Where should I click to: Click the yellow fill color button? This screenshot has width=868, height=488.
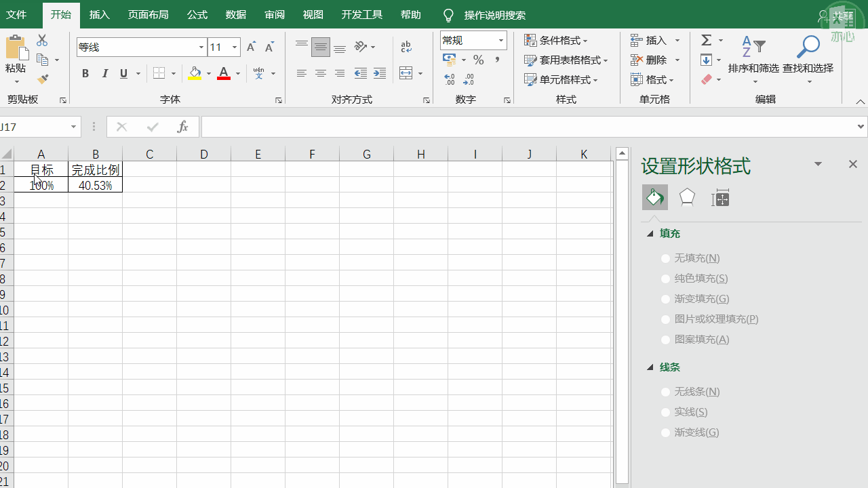(195, 73)
